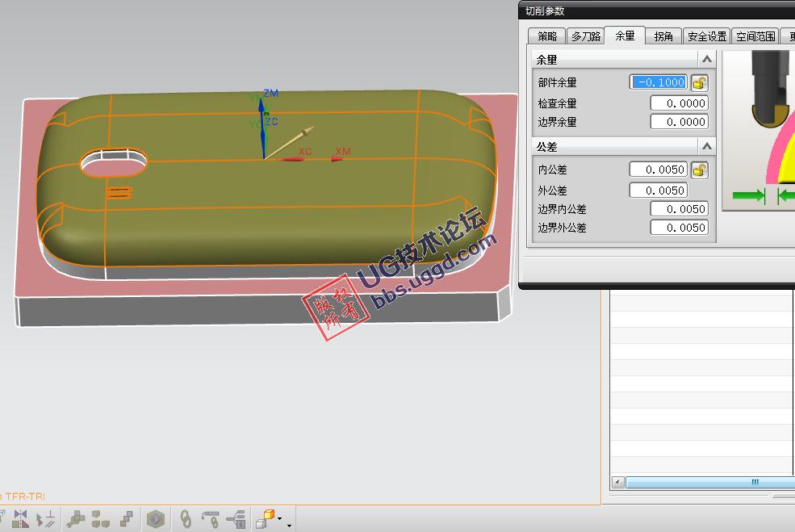Click the lock icon beside 内公差

coord(699,170)
